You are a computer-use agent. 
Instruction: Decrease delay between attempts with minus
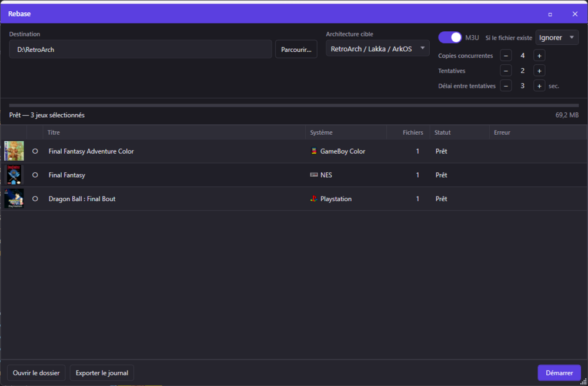click(506, 86)
